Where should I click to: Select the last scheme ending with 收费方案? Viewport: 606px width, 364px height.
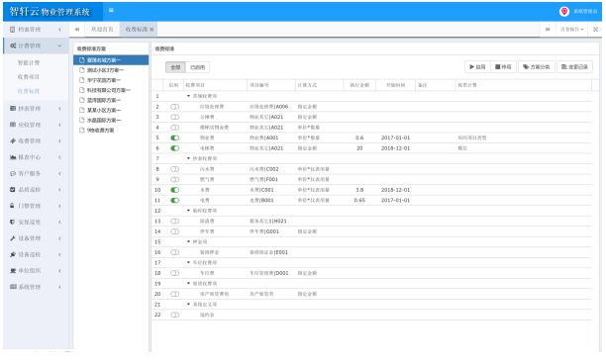(100, 131)
